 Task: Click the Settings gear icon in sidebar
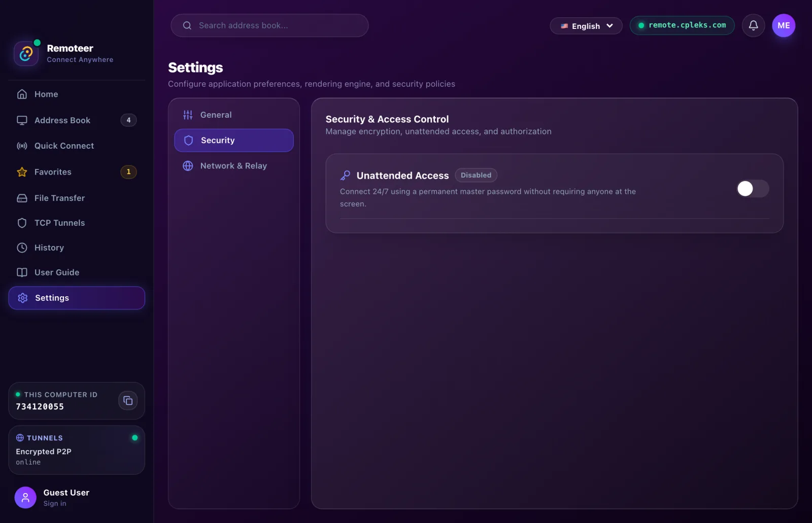point(23,298)
